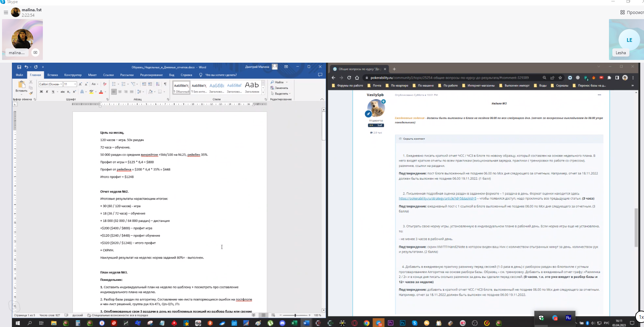Apply the Обычный style
Image resolution: width=644 pixels, height=327 pixels.
pyautogui.click(x=181, y=88)
